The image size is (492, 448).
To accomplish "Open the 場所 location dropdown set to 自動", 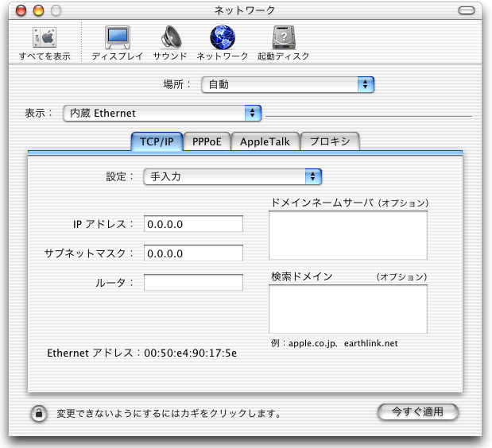I will pos(288,84).
